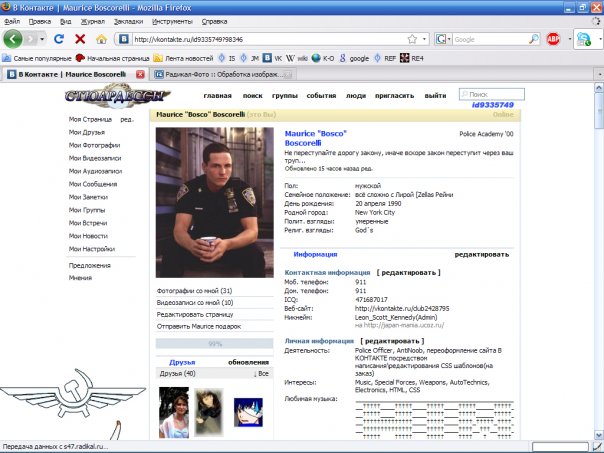Viewport: 604px width, 453px height.
Task: Open the Закладки menu
Action: [x=128, y=22]
